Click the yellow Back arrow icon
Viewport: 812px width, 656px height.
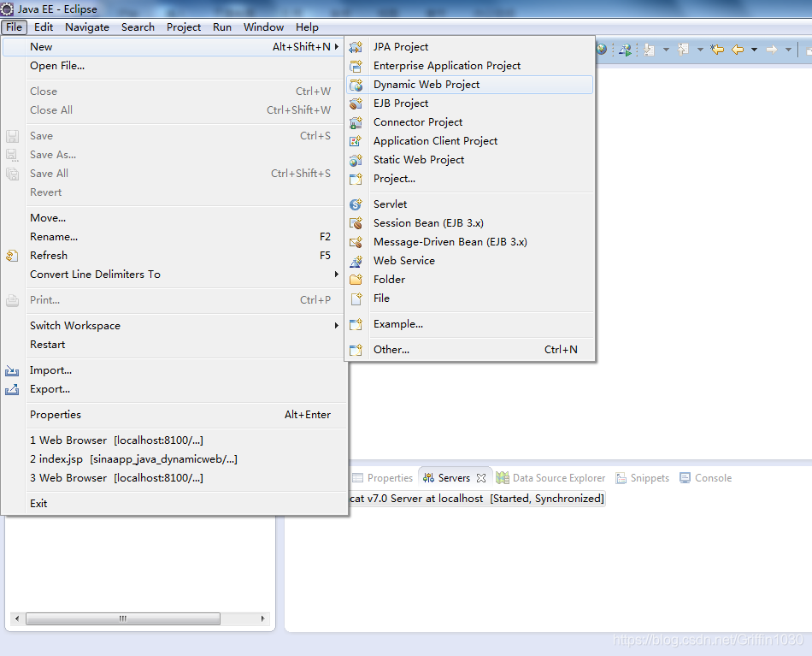pyautogui.click(x=738, y=50)
